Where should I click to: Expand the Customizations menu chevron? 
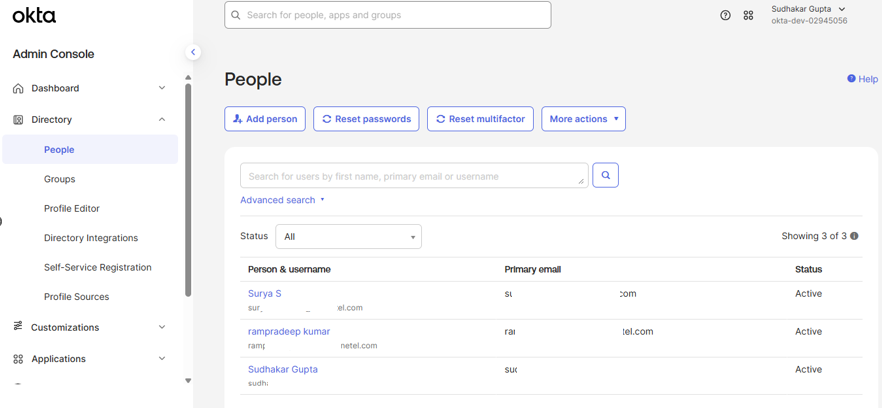click(162, 327)
